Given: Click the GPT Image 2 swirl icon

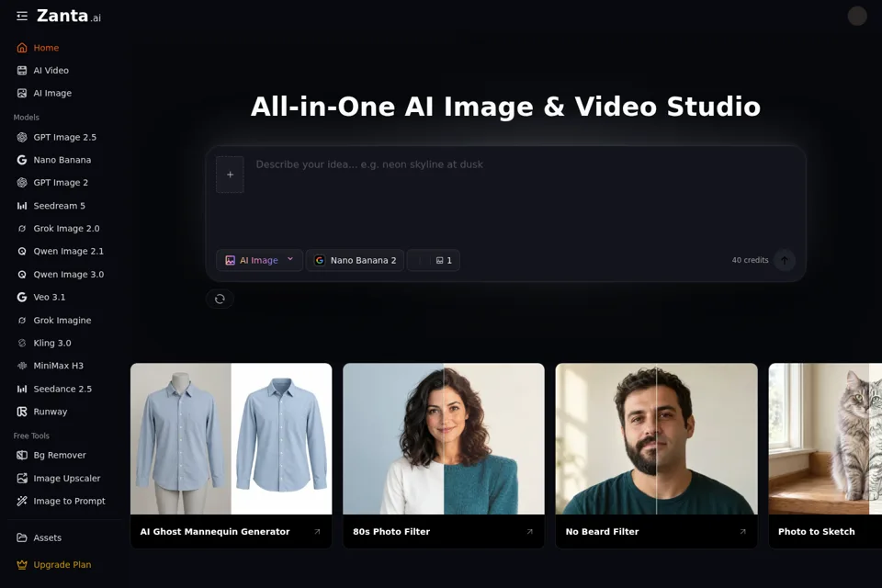Looking at the screenshot, I should (x=22, y=183).
